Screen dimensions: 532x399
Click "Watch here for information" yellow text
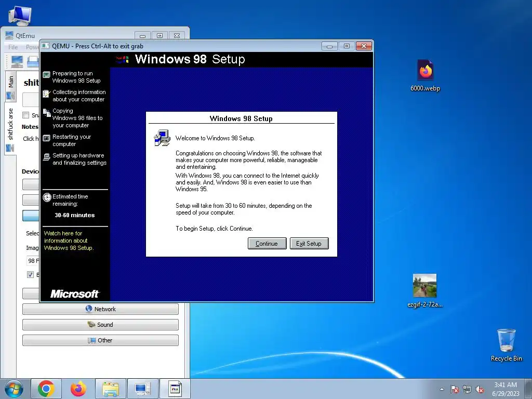(69, 241)
